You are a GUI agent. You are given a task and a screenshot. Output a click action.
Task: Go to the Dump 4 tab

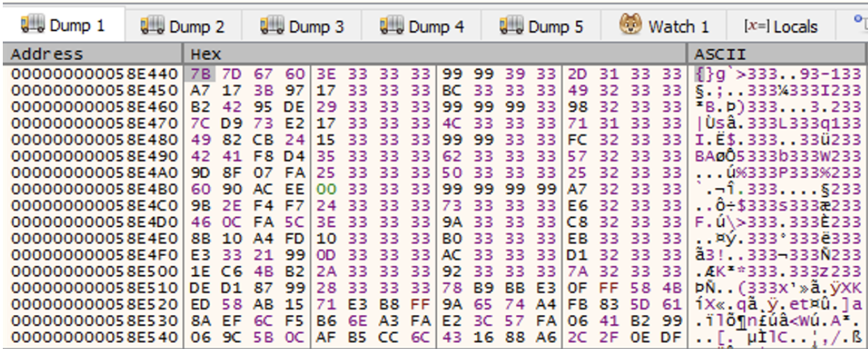422,27
